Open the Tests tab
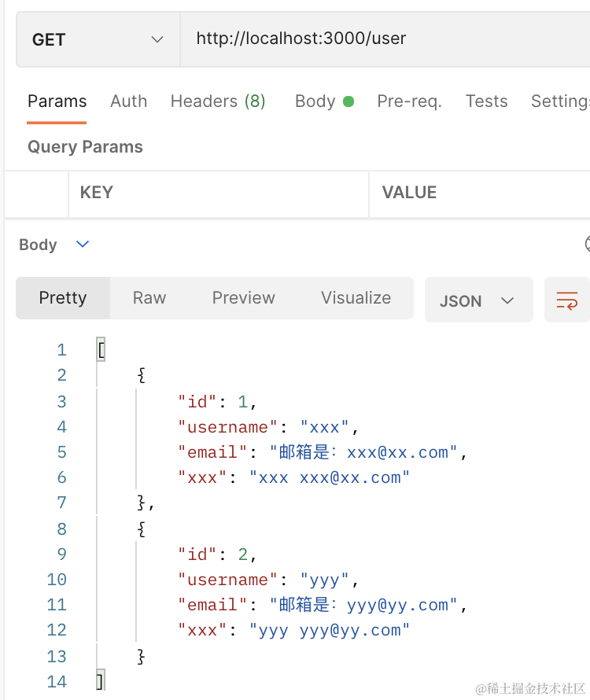The width and height of the screenshot is (590, 700). 486,101
